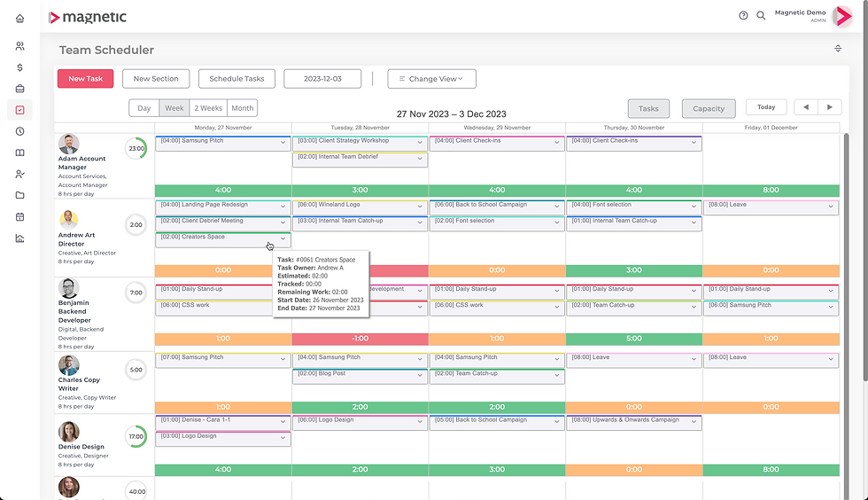Click Benjamin's 7:00 capacity ring

[136, 293]
